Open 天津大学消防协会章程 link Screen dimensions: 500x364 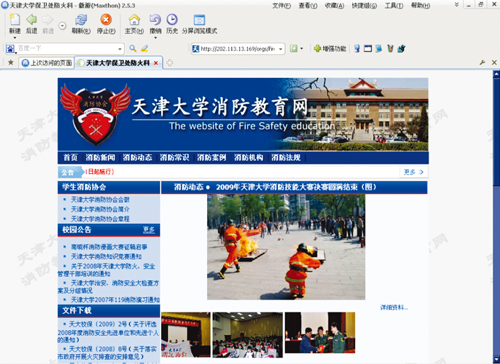100,219
